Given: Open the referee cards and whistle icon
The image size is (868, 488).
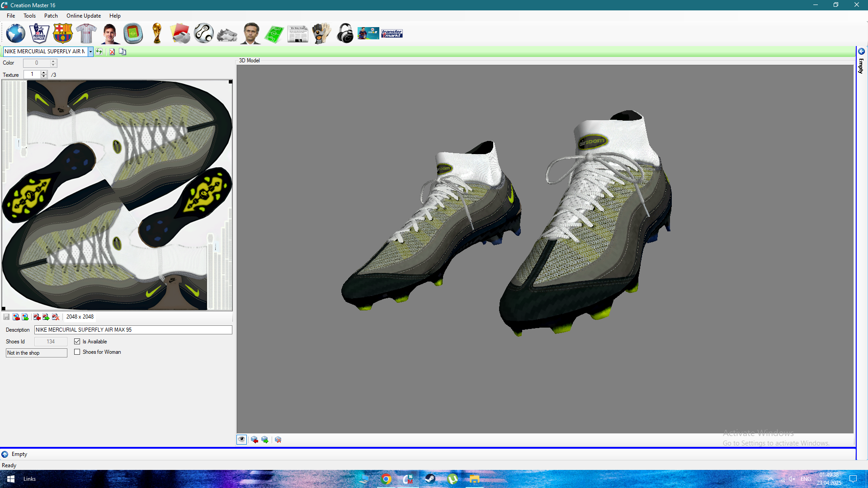Looking at the screenshot, I should [180, 33].
